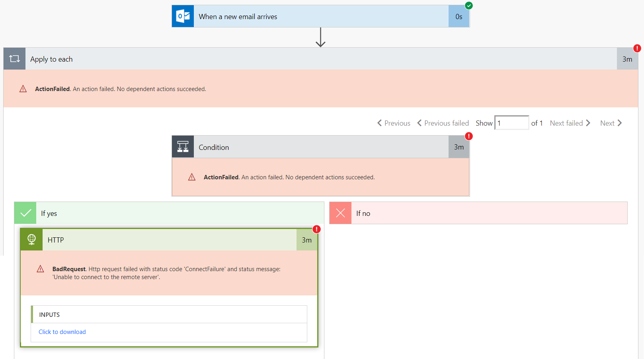Click the warning icon in Apply to each error

click(23, 89)
